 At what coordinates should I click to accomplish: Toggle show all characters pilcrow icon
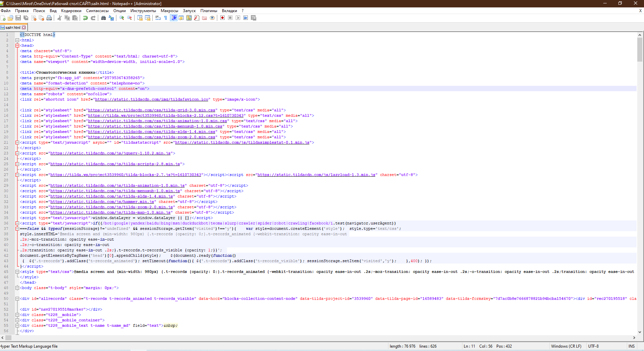pyautogui.click(x=166, y=18)
